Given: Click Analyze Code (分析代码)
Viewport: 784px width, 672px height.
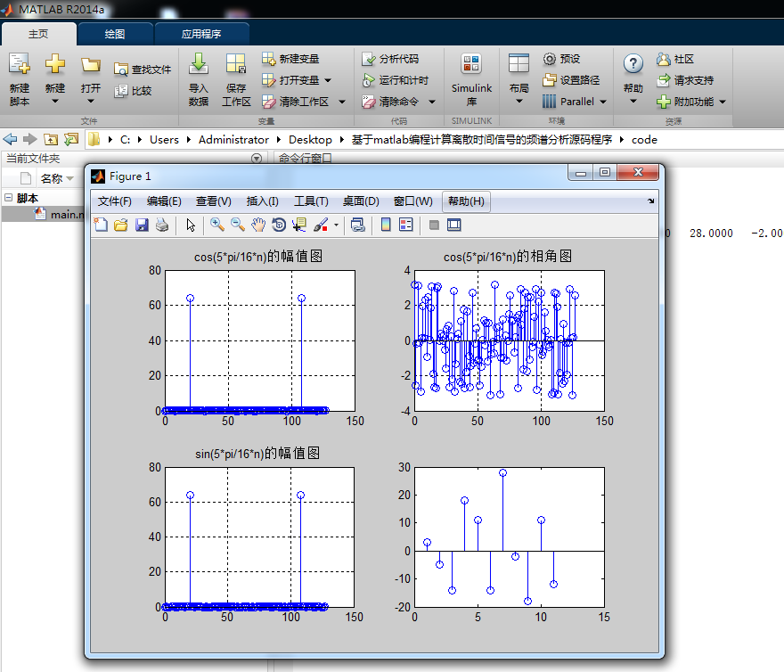Looking at the screenshot, I should coord(390,59).
